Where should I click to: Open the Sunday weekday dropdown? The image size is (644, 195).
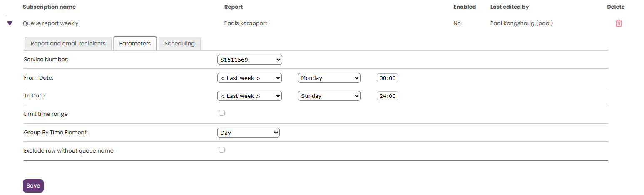[329, 96]
